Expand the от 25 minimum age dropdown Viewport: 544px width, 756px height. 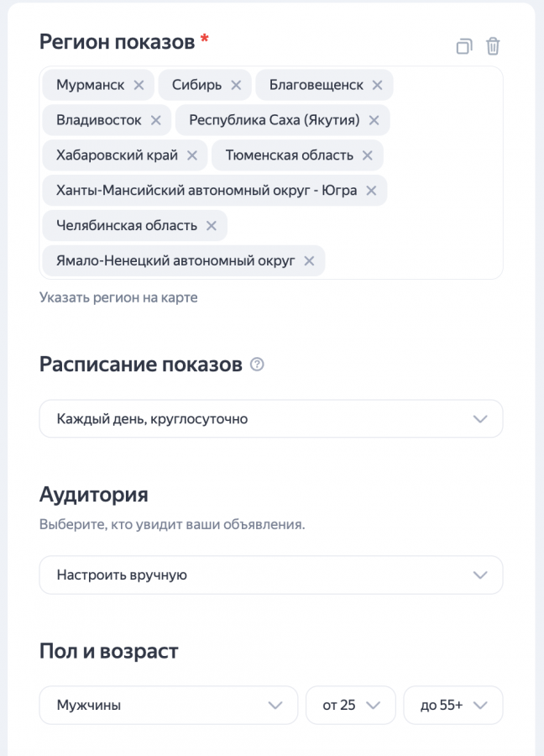(350, 706)
